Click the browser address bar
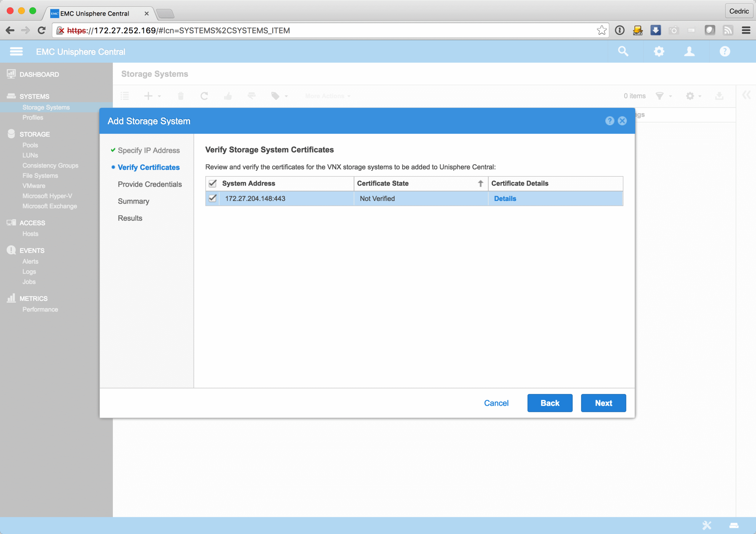Image resolution: width=756 pixels, height=534 pixels. point(329,30)
